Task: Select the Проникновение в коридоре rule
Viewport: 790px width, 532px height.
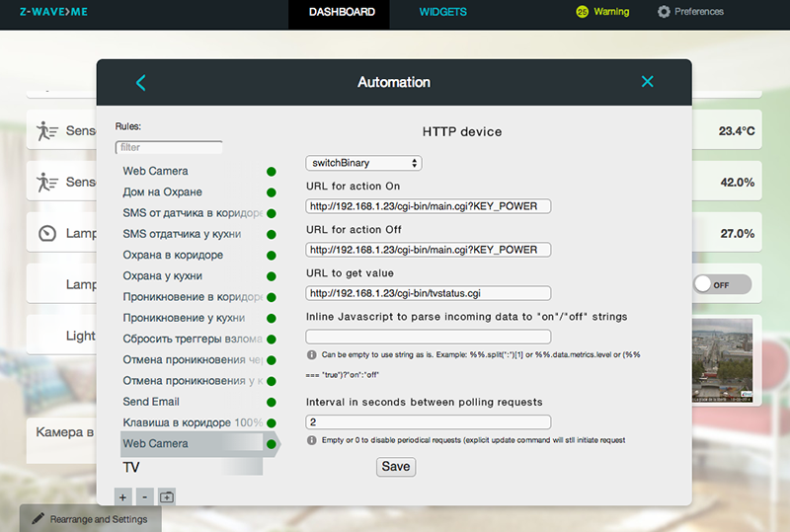Action: click(x=193, y=297)
